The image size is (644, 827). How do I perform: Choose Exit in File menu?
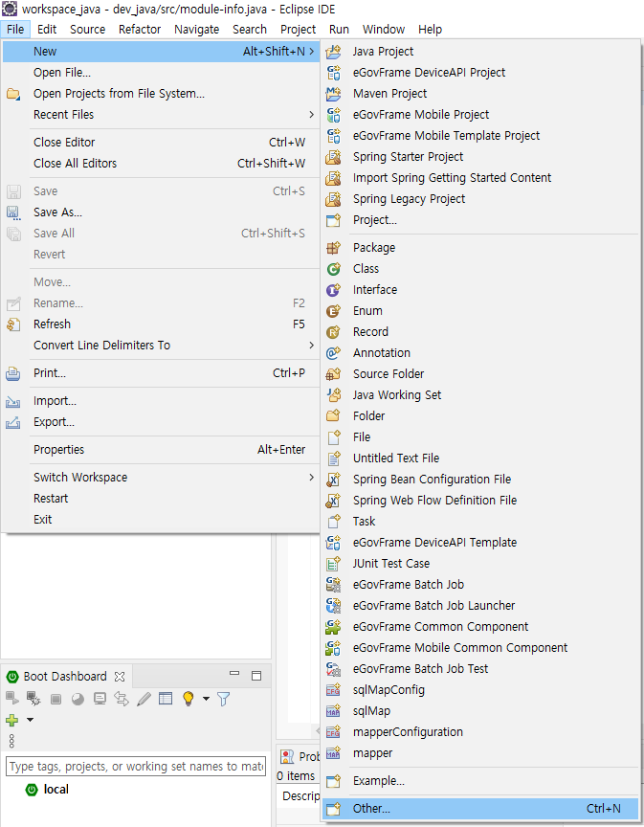161,520
